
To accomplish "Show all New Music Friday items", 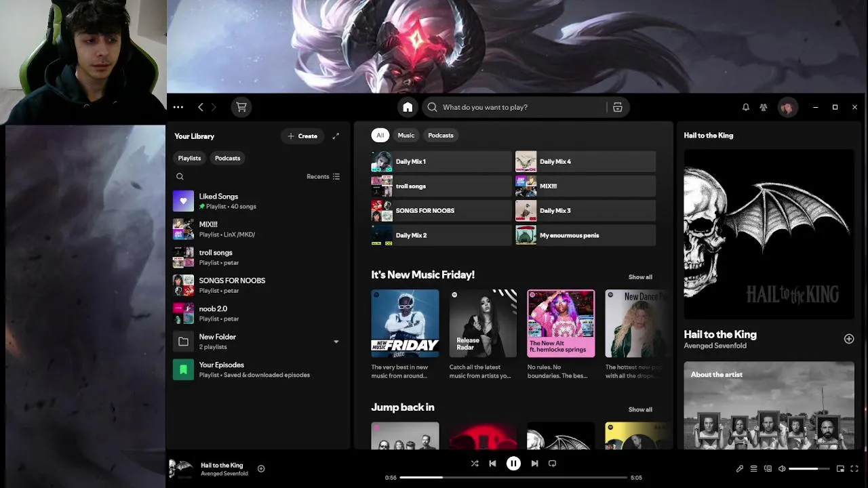I will (x=640, y=277).
